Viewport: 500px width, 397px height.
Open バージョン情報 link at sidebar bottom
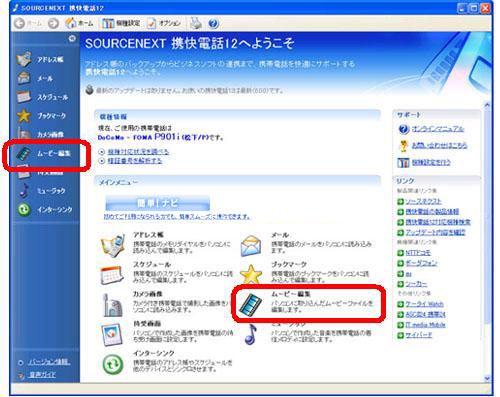click(49, 362)
